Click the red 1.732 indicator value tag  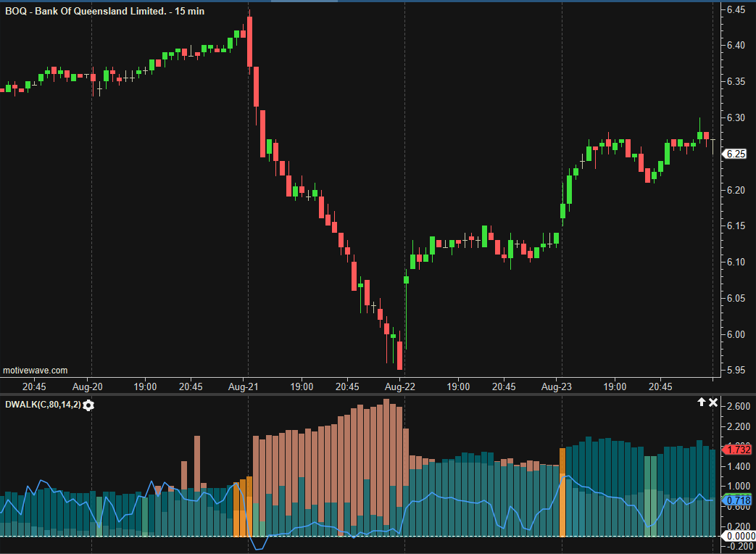click(x=736, y=450)
